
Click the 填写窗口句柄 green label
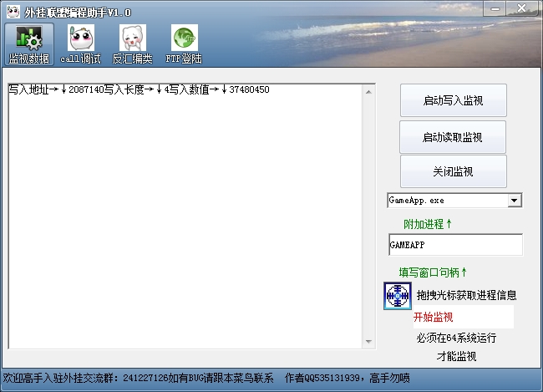(433, 272)
